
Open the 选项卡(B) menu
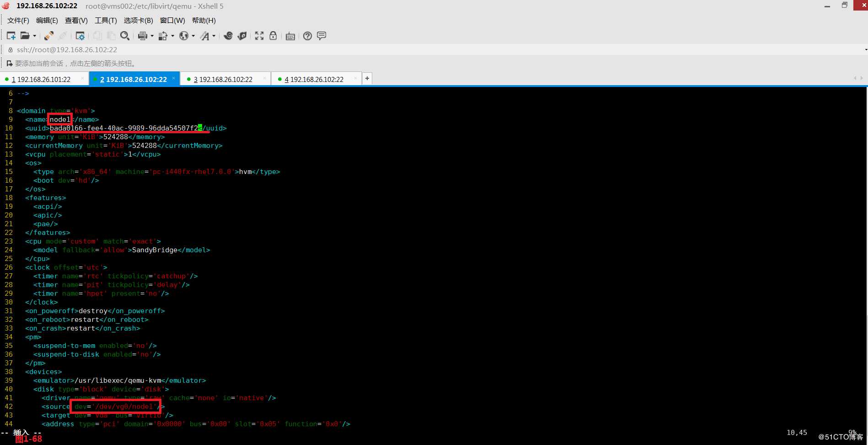pyautogui.click(x=139, y=21)
